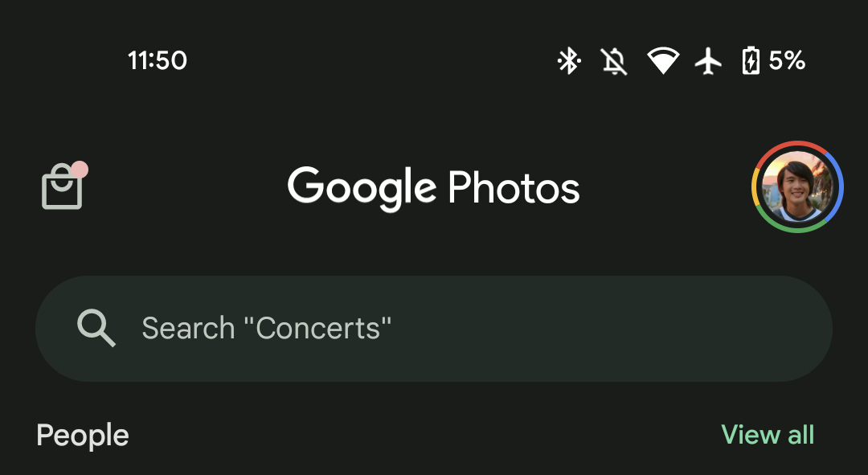Tap the Bluetooth status bar icon

[x=569, y=61]
